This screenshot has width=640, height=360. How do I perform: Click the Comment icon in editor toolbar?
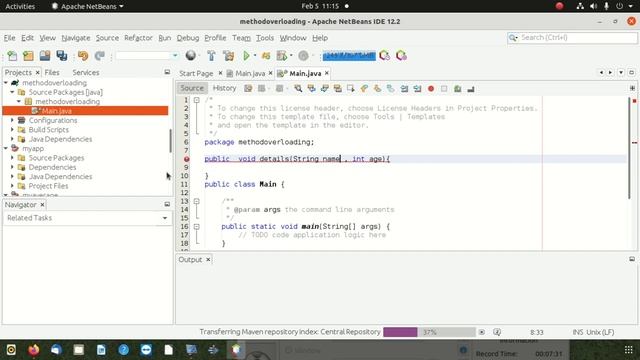click(458, 89)
